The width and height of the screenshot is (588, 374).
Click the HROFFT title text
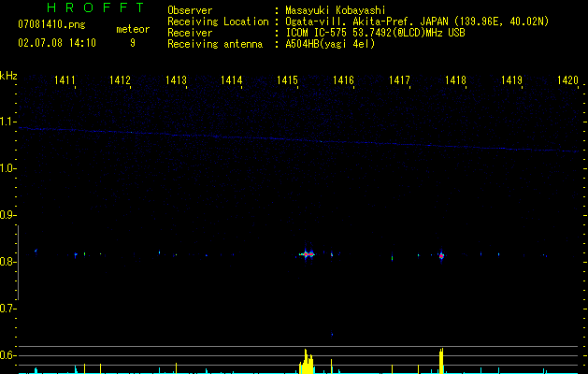coord(95,7)
